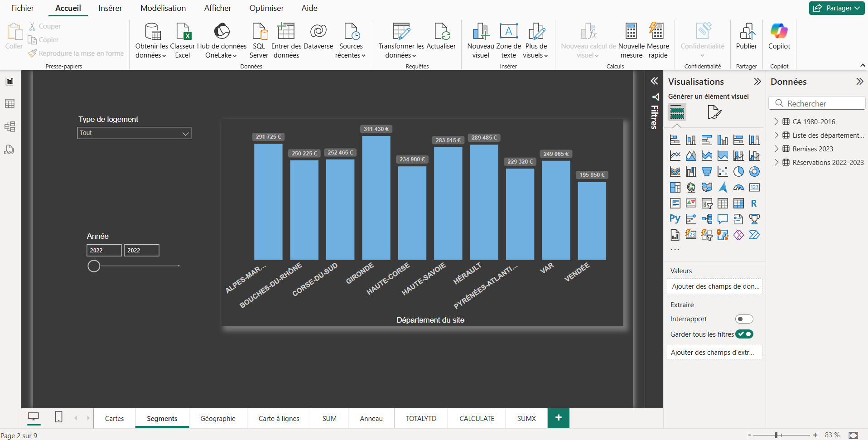Toggle Garder tous les filtres switch

tap(744, 334)
